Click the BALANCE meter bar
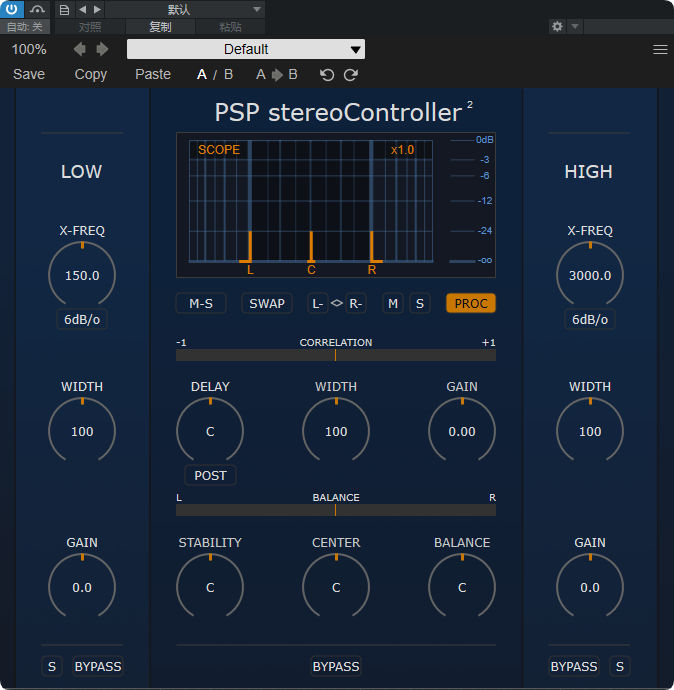This screenshot has width=674, height=690. click(x=336, y=510)
